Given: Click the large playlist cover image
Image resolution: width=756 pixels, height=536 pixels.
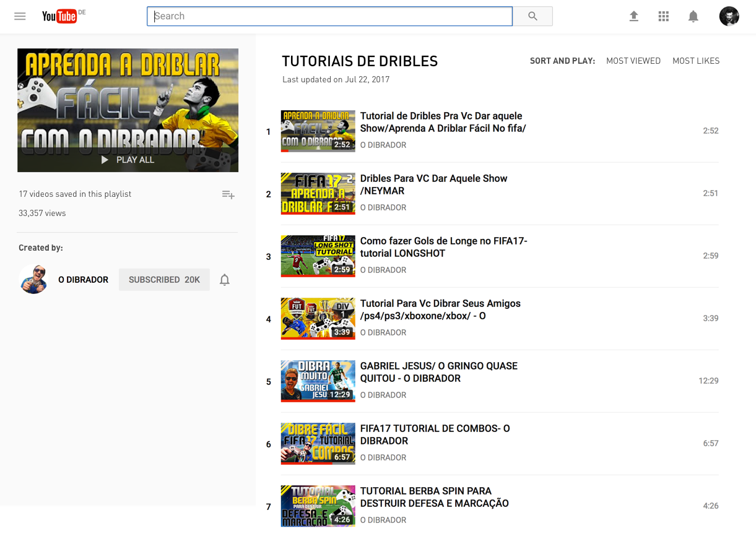Looking at the screenshot, I should click(128, 110).
